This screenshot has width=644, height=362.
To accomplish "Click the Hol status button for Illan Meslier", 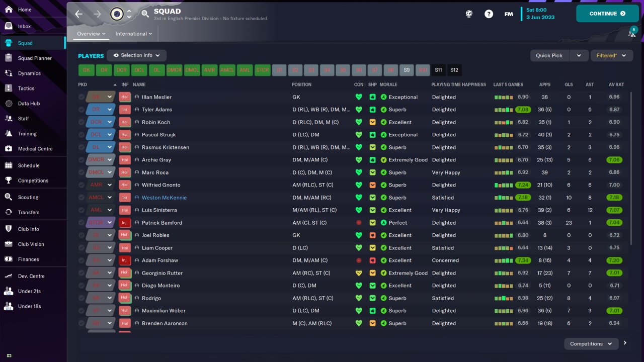I will [x=124, y=97].
